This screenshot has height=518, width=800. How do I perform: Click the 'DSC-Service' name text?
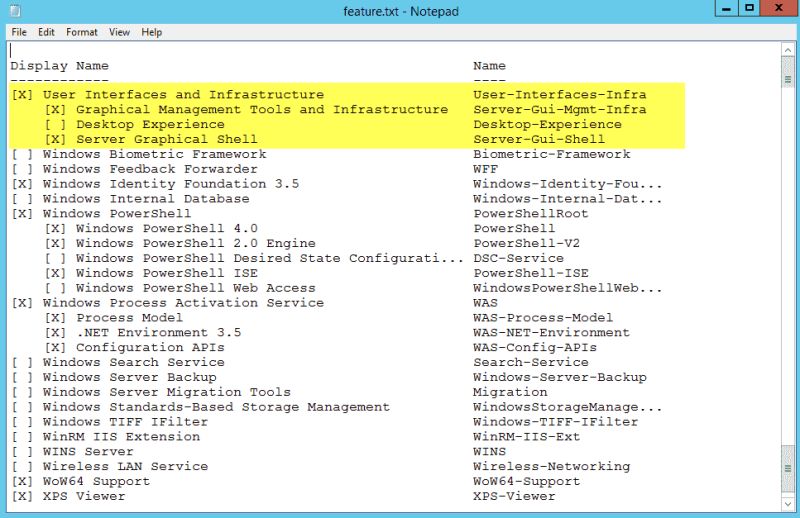[518, 258]
